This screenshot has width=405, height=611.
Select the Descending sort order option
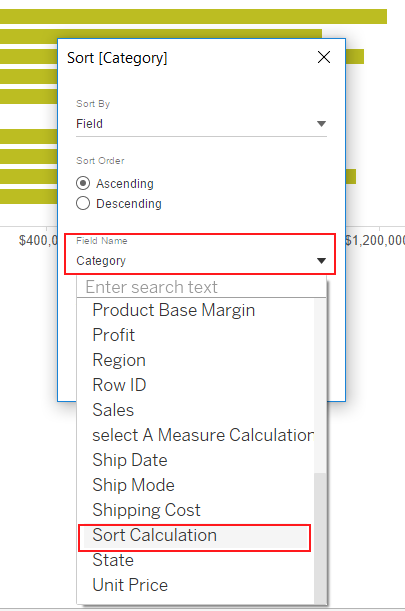pyautogui.click(x=83, y=203)
